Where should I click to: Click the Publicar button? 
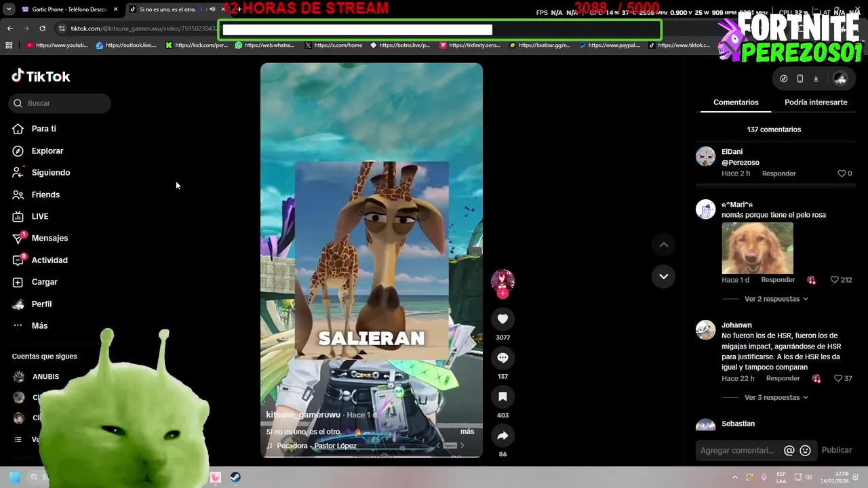tap(837, 450)
